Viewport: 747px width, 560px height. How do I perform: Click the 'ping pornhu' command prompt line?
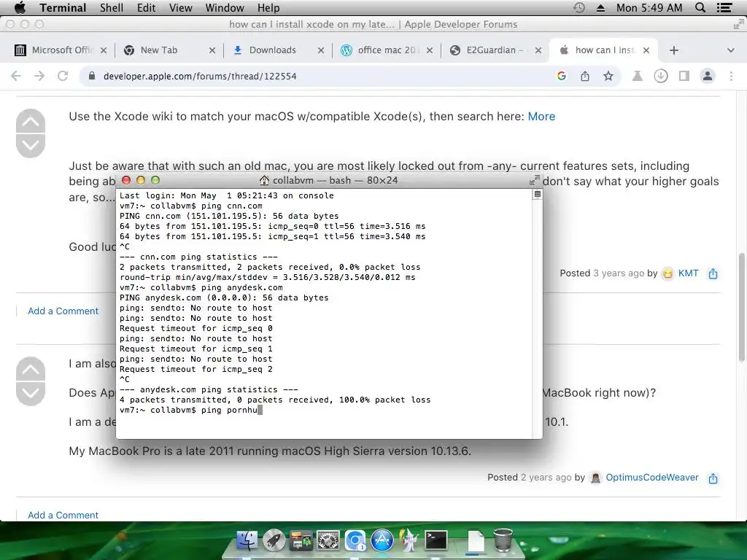(190, 410)
